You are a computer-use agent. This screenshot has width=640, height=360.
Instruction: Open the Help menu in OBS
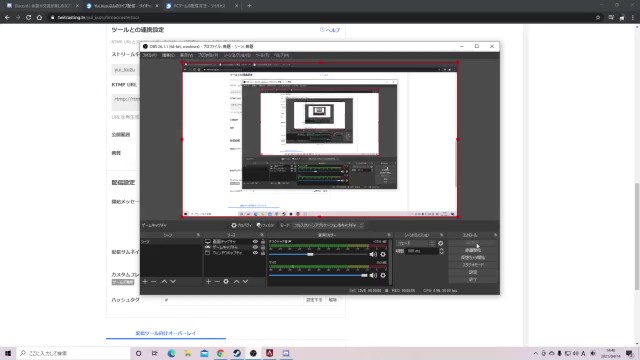281,55
